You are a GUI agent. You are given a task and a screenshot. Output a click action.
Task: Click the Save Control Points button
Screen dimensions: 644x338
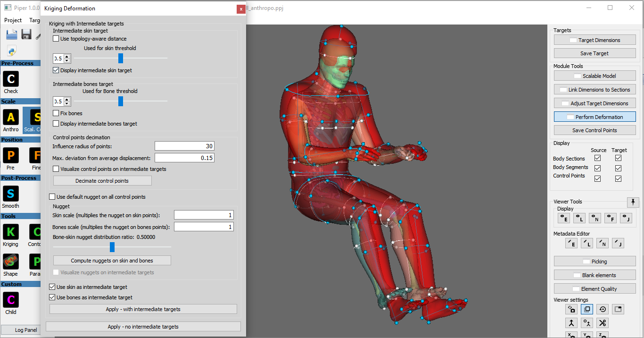pyautogui.click(x=594, y=130)
